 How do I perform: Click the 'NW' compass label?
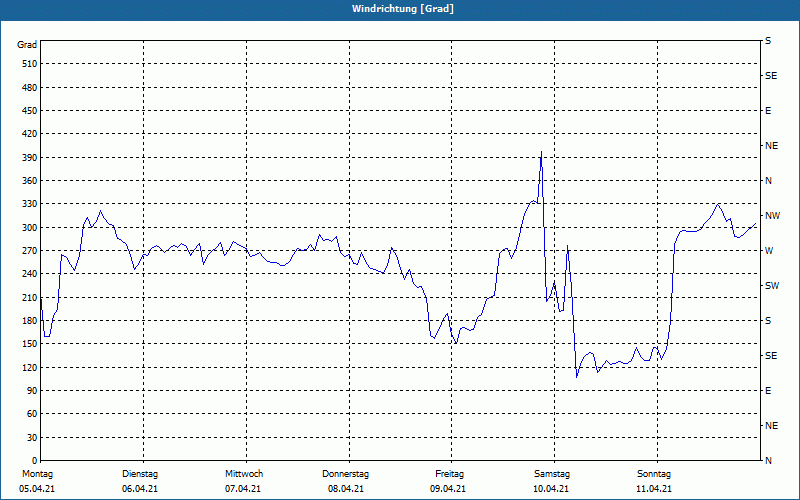coord(772,216)
